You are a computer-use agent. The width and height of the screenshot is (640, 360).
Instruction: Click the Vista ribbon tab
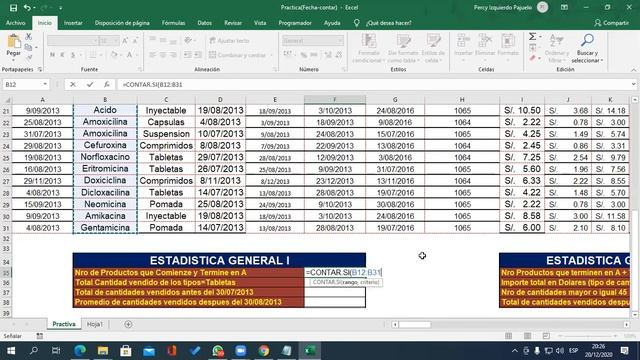click(260, 23)
